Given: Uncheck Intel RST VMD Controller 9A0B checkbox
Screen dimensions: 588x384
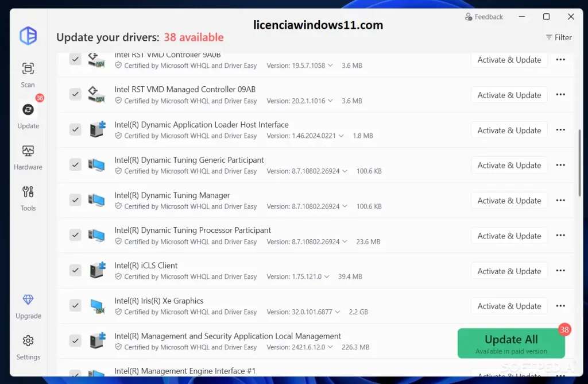Looking at the screenshot, I should (75, 59).
